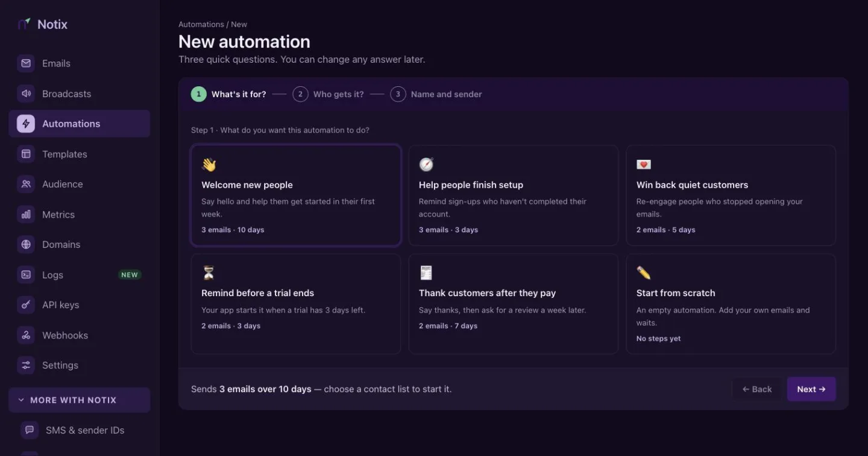Click 'Three quick questions' subtitle text
868x456 pixels.
coord(302,60)
